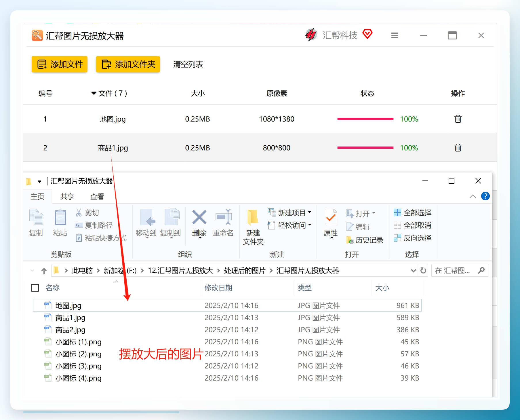The image size is (520, 420).
Task: Click 反向选择 in the select group
Action: click(413, 238)
